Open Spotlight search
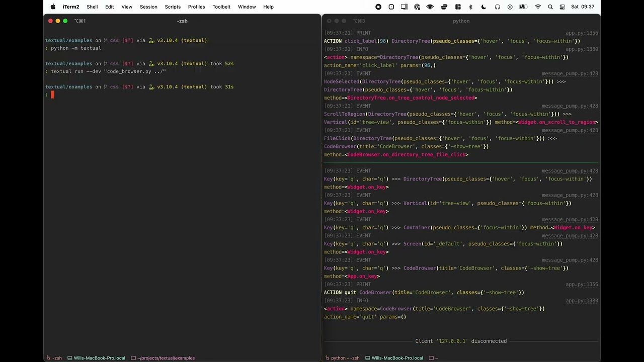Screen dimensions: 644x362 tap(550, 7)
